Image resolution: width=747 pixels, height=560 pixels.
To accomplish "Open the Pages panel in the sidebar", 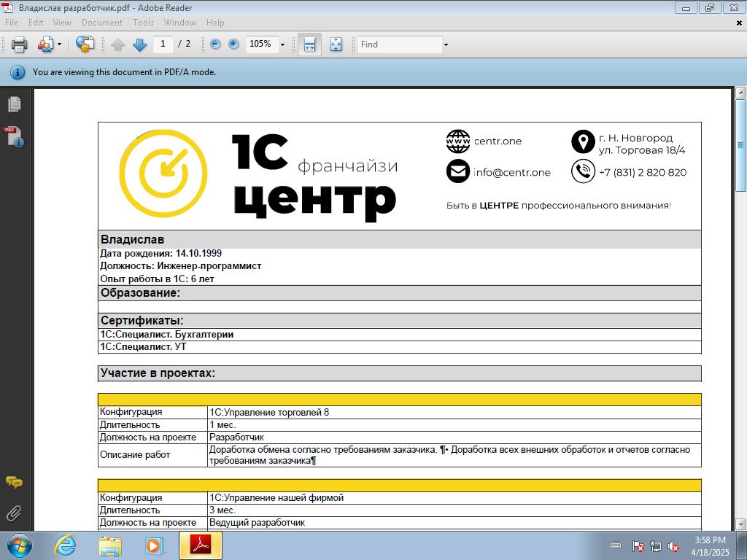I will 15,104.
